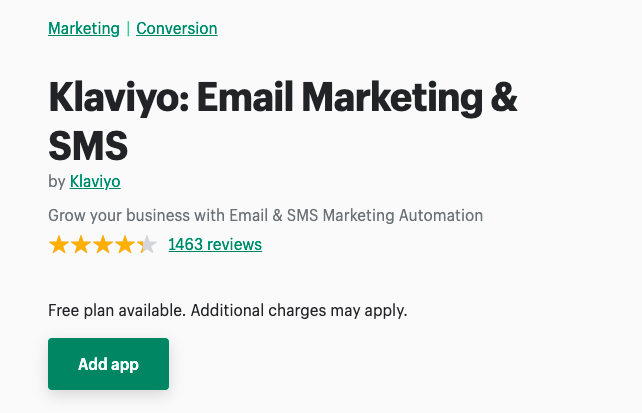Image resolution: width=642 pixels, height=413 pixels.
Task: Click the "by" text before developer name
Action: (56, 181)
